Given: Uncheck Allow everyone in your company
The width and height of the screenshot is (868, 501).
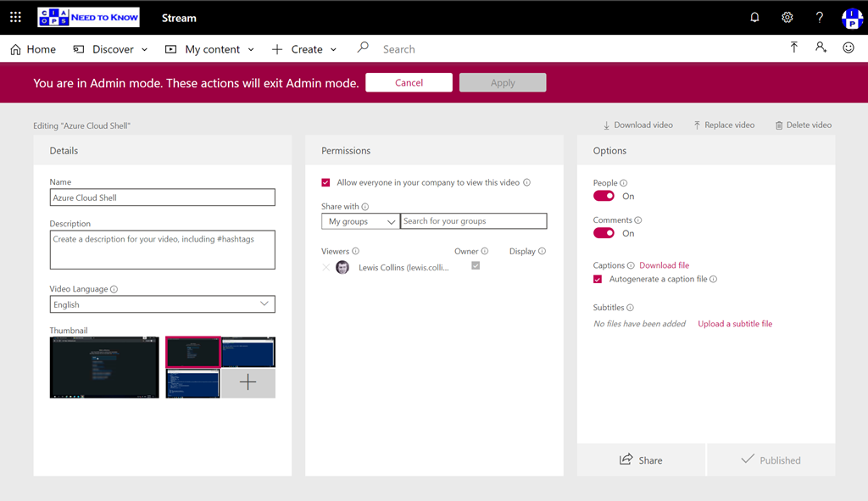Looking at the screenshot, I should coord(325,182).
